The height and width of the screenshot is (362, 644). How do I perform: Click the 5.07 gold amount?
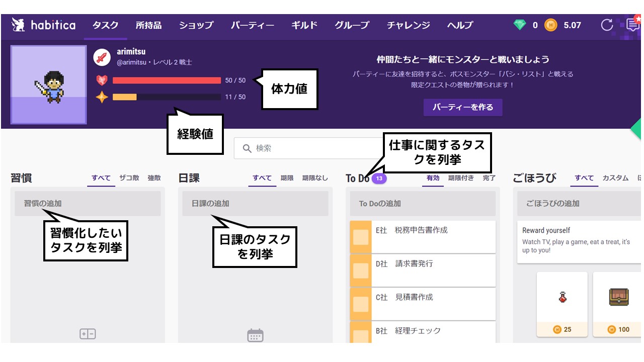tap(573, 25)
